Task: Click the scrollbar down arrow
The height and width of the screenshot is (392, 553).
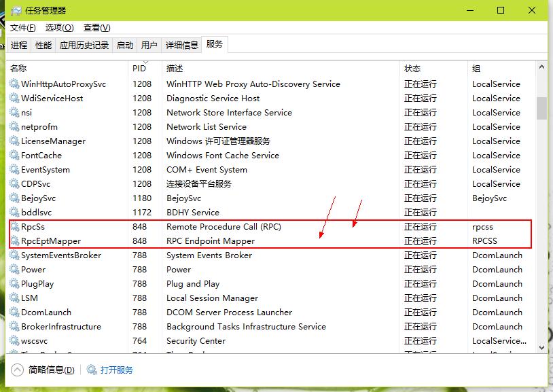Action: pos(543,348)
